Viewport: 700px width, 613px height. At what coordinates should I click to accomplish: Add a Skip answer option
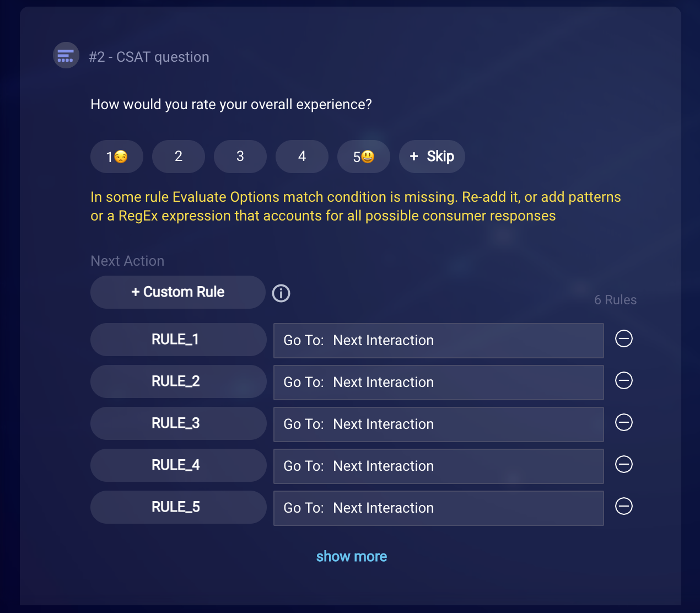click(432, 157)
